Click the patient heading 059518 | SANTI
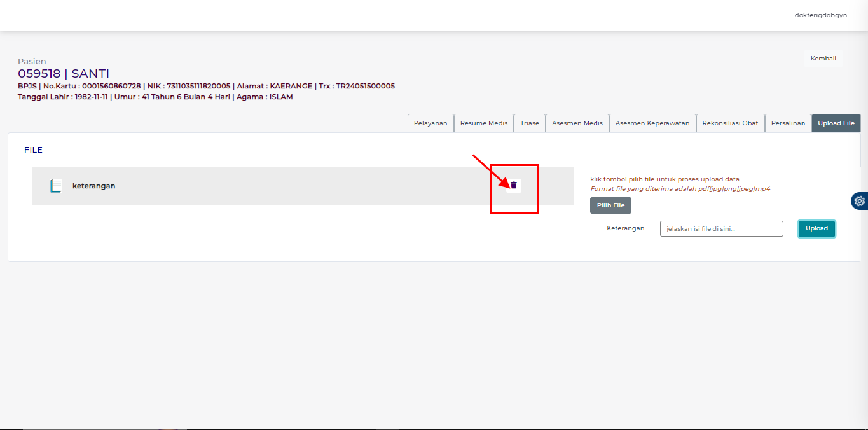This screenshot has height=430, width=868. point(64,74)
